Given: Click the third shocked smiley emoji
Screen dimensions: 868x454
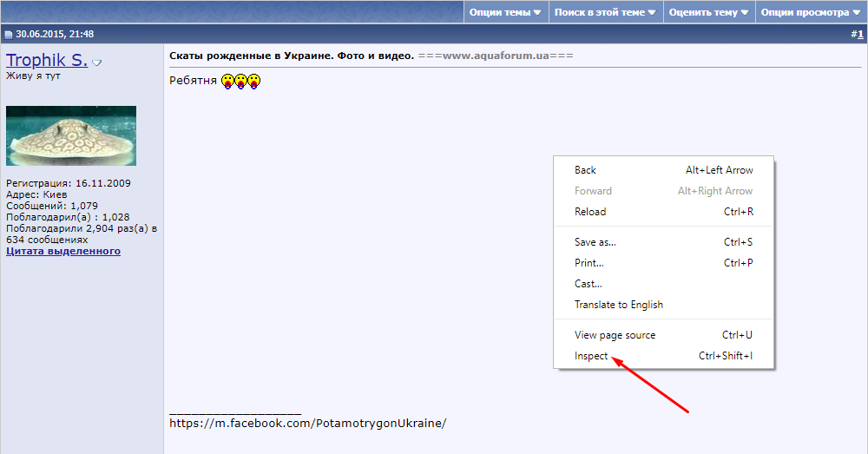Looking at the screenshot, I should pyautogui.click(x=253, y=81).
